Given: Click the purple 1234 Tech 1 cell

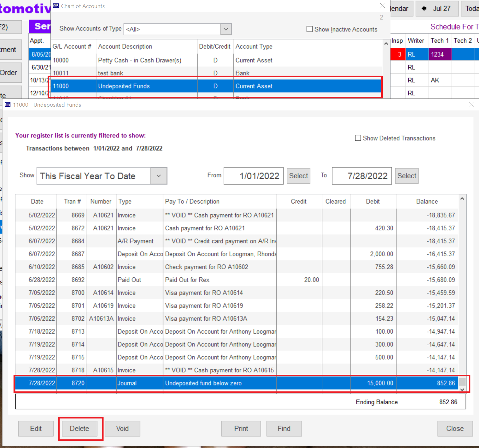Looking at the screenshot, I should coord(440,54).
